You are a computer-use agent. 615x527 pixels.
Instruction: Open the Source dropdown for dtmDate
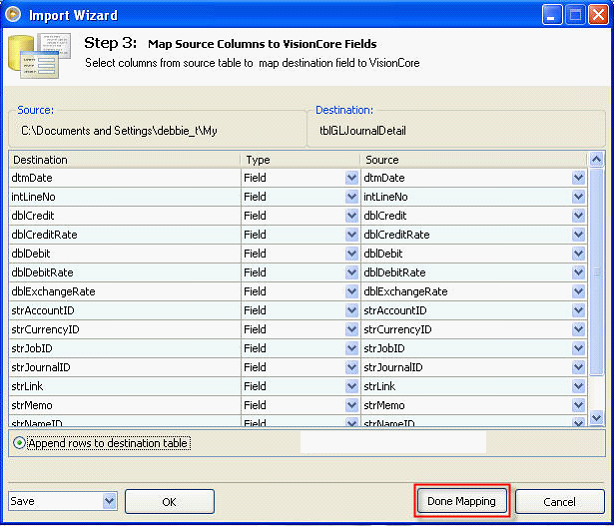click(578, 178)
